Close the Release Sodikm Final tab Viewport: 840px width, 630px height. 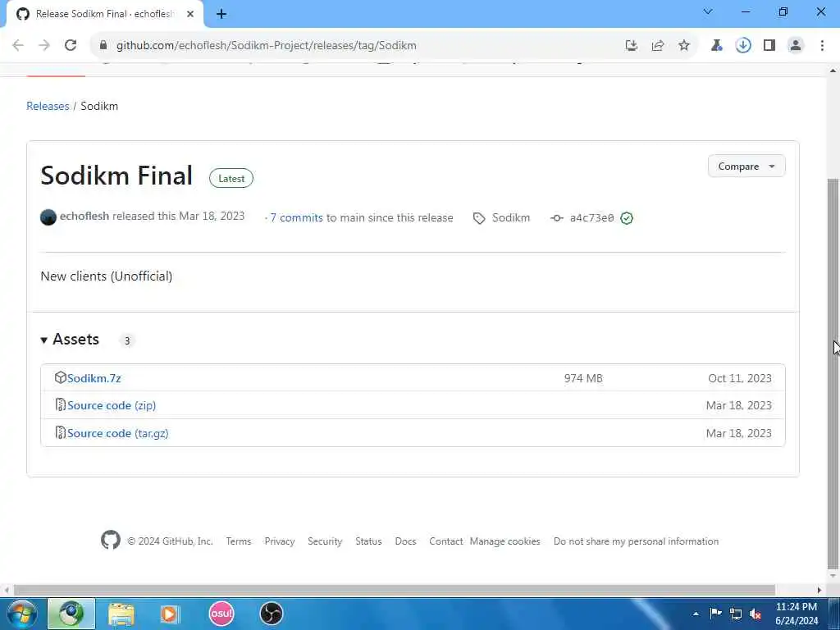pyautogui.click(x=190, y=15)
